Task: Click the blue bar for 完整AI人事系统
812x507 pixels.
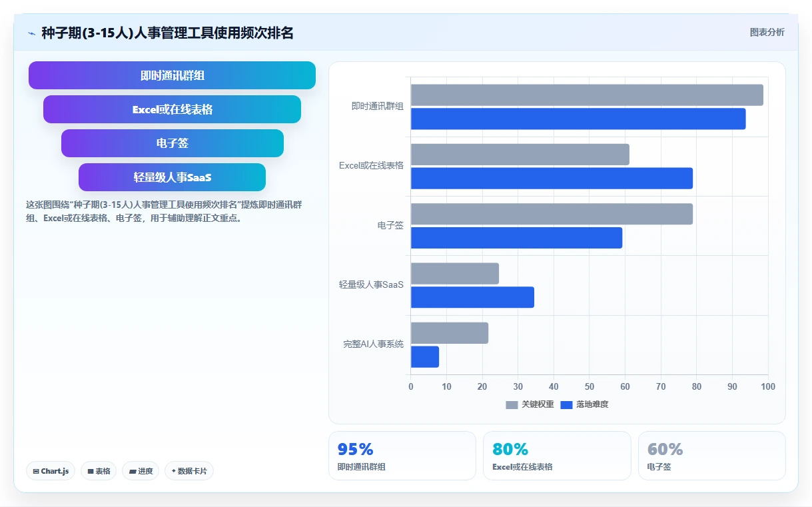Action: coord(425,357)
